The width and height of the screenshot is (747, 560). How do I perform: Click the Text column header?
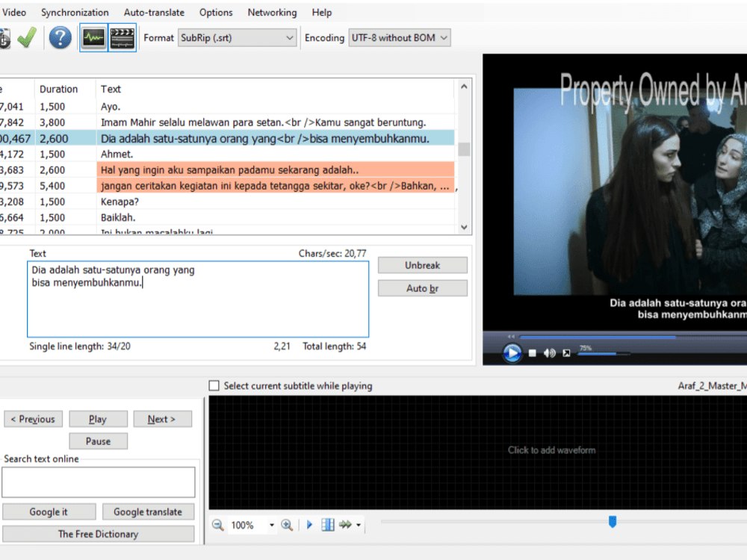pyautogui.click(x=276, y=89)
